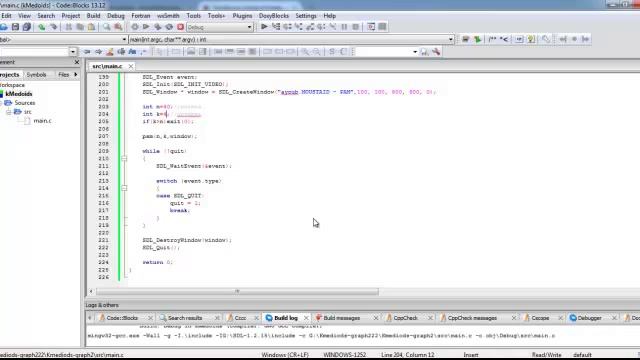Open the Project menu

pos(71,16)
